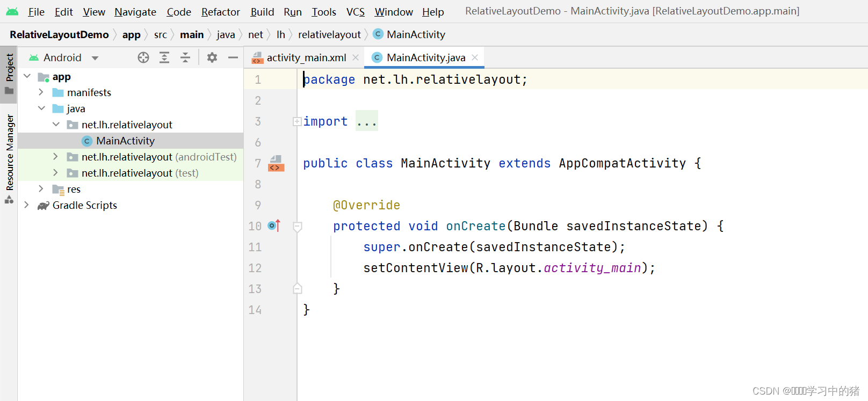This screenshot has width=868, height=401.
Task: Click RelativeLayoutDemo breadcrumb
Action: (x=59, y=34)
